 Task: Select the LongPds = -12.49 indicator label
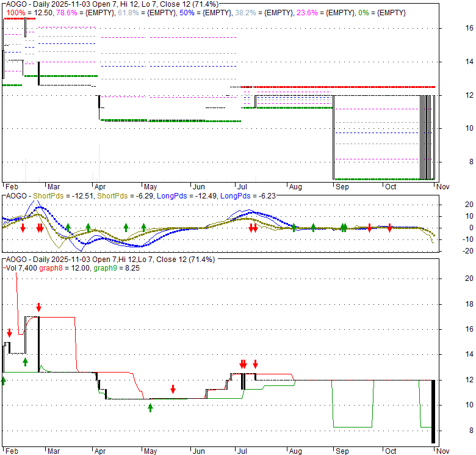pyautogui.click(x=187, y=196)
